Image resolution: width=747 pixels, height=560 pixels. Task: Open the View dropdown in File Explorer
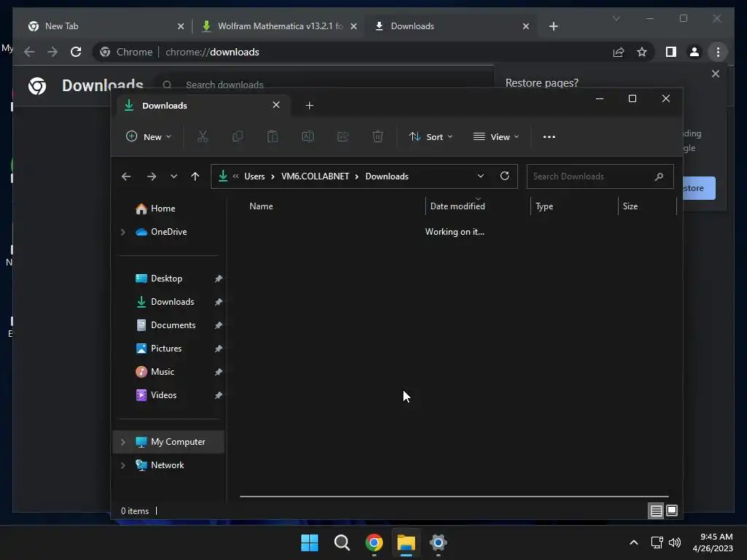(496, 136)
